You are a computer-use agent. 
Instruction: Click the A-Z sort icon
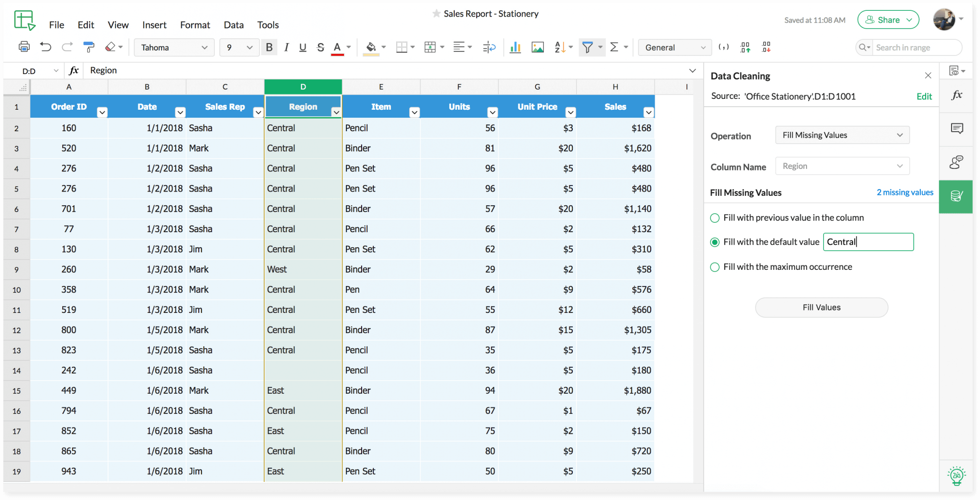pyautogui.click(x=560, y=47)
